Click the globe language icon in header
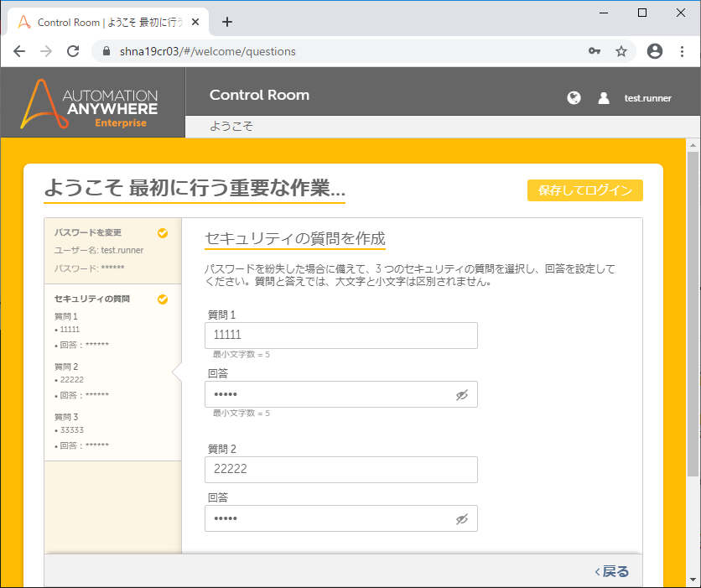Image resolution: width=701 pixels, height=588 pixels. coord(574,98)
